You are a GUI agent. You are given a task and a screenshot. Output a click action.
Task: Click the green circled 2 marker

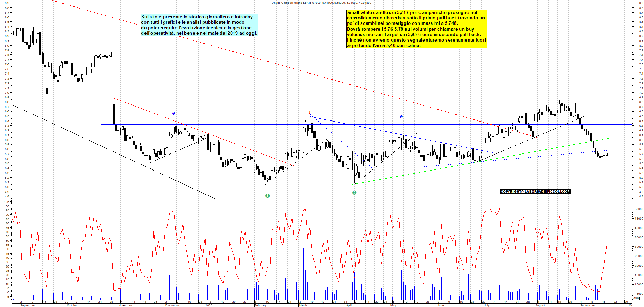point(354,193)
